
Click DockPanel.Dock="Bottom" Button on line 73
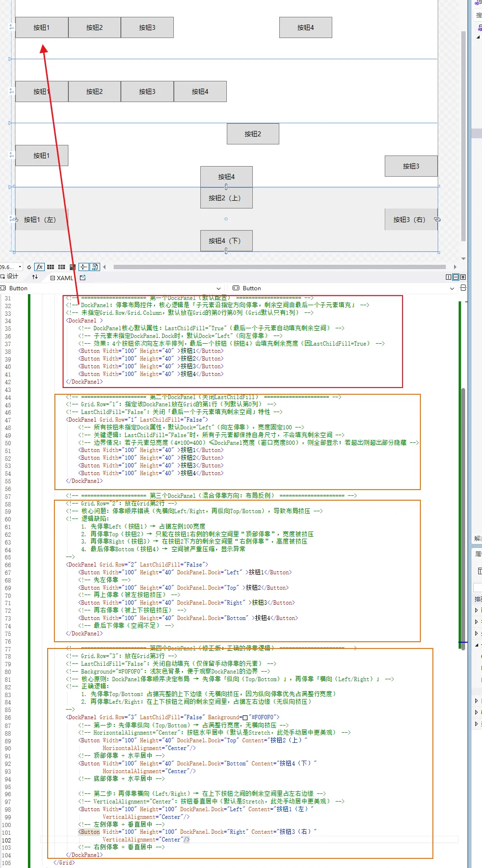[188, 618]
